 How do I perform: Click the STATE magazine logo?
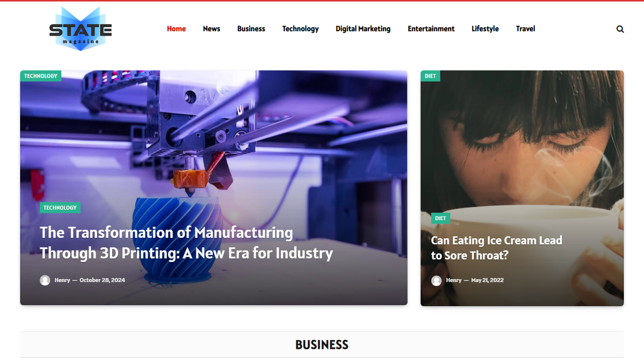[x=80, y=29]
